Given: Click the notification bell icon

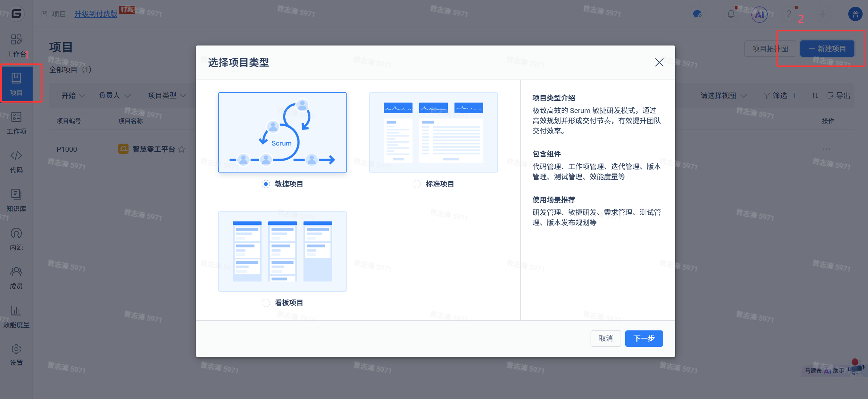Looking at the screenshot, I should (x=731, y=14).
